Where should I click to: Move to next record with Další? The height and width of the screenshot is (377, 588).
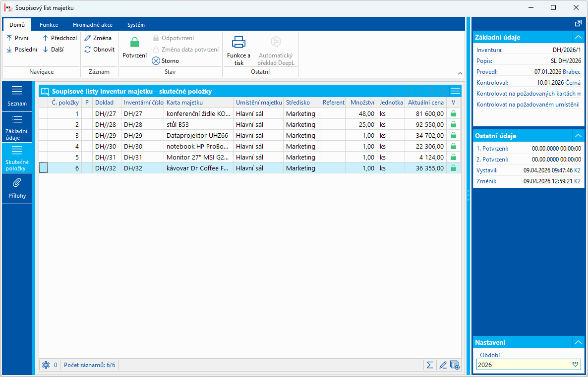point(53,49)
